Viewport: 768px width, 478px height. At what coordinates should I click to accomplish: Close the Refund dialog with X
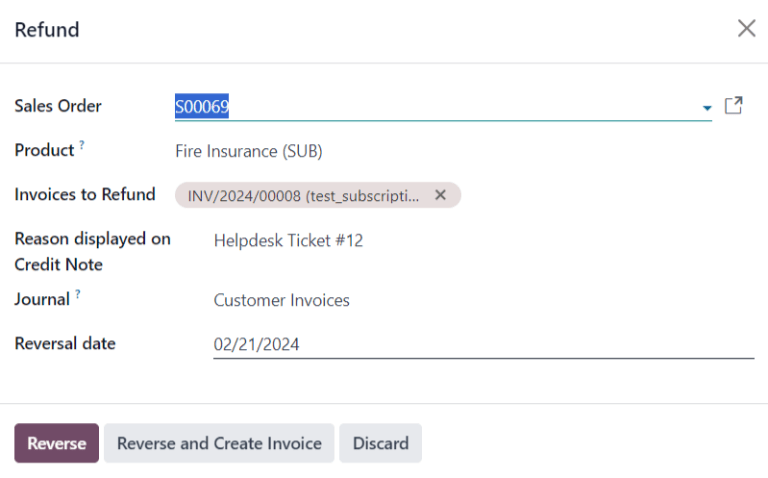[746, 29]
